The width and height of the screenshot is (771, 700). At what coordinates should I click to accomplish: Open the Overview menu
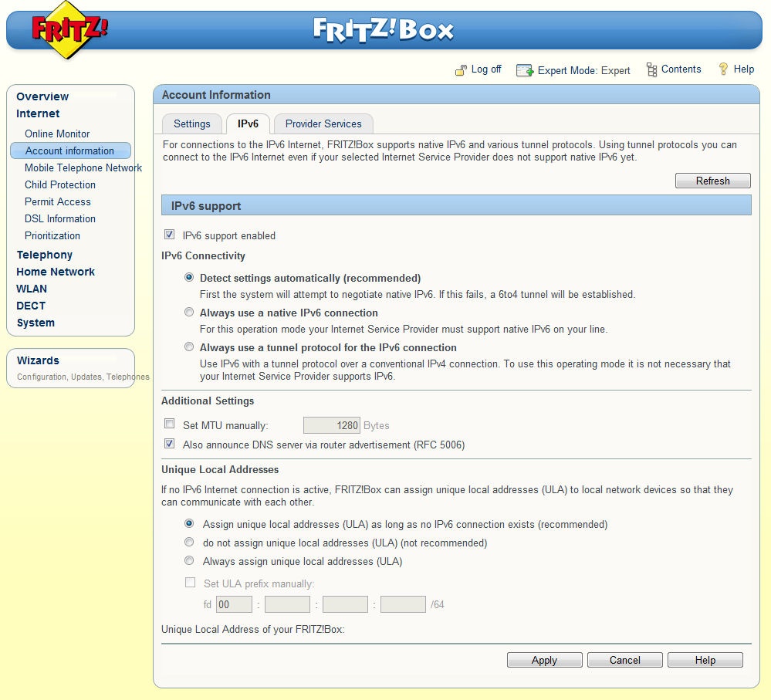point(42,96)
